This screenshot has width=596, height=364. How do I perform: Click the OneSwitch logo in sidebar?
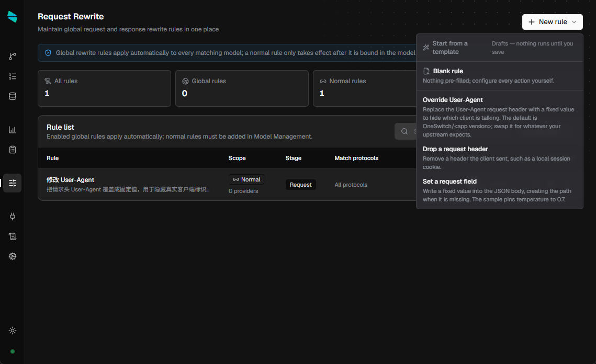pyautogui.click(x=12, y=17)
